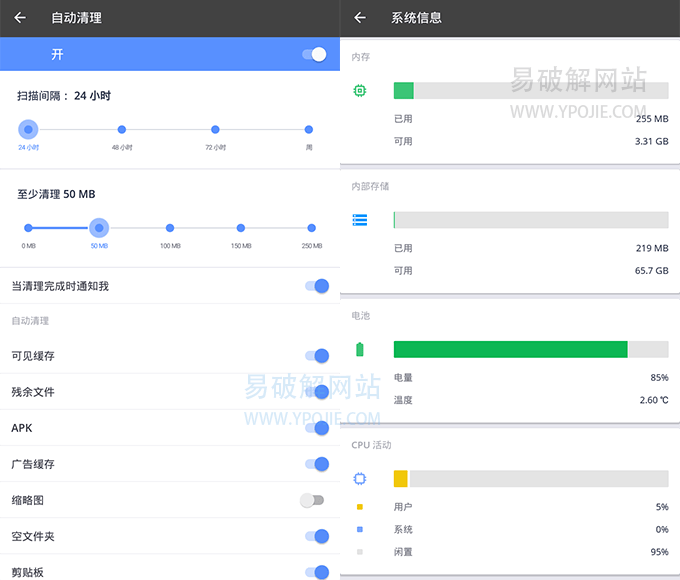Set scan interval to 周
Screen dimensions: 680x580
tap(309, 129)
